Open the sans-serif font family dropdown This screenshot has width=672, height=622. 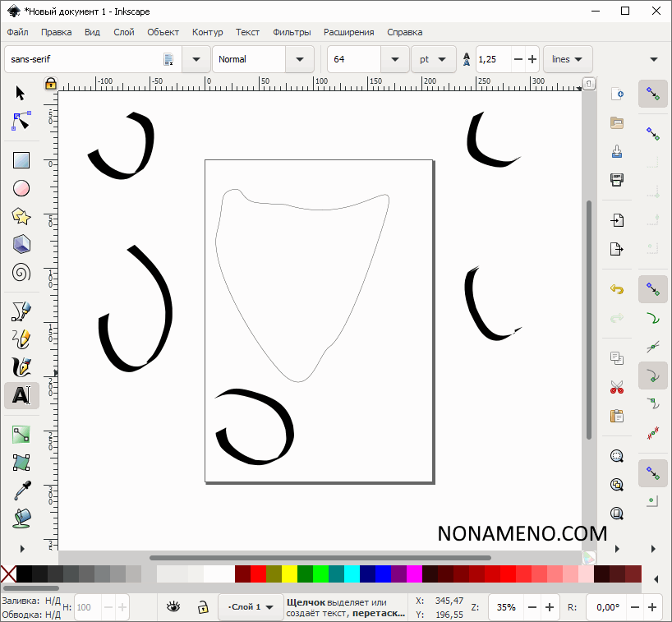click(x=196, y=59)
